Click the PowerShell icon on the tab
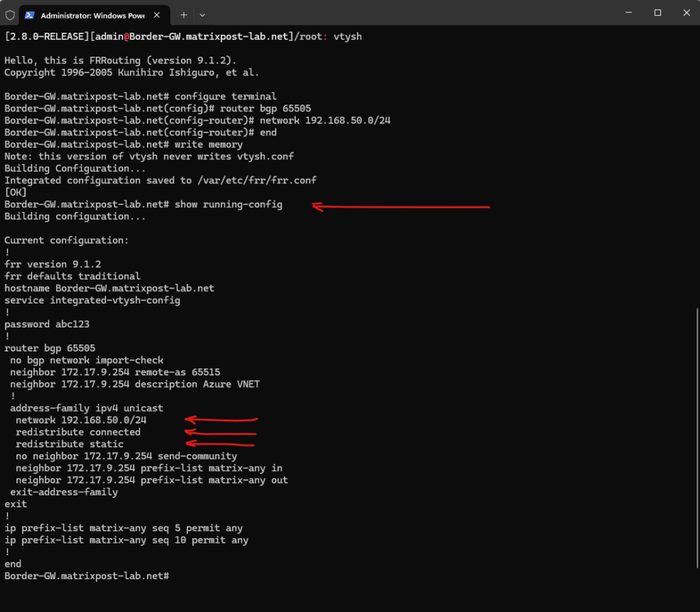 pos(29,15)
